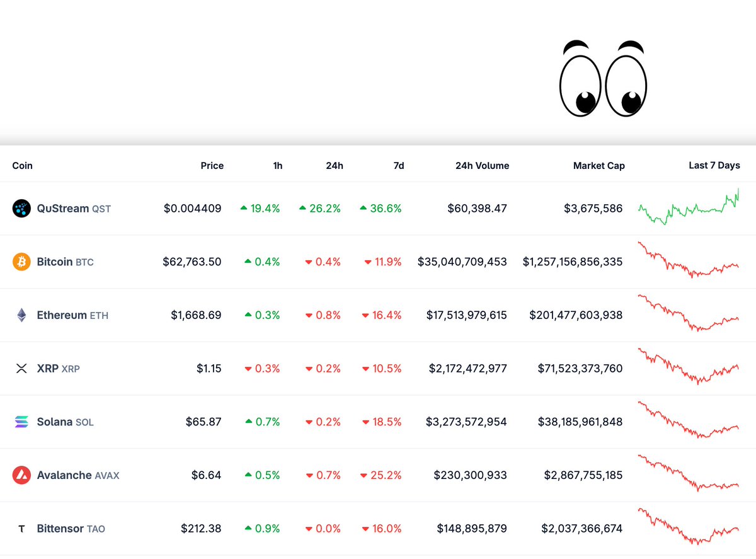Sort by the 24h change column header
This screenshot has width=756, height=559.
(x=335, y=166)
